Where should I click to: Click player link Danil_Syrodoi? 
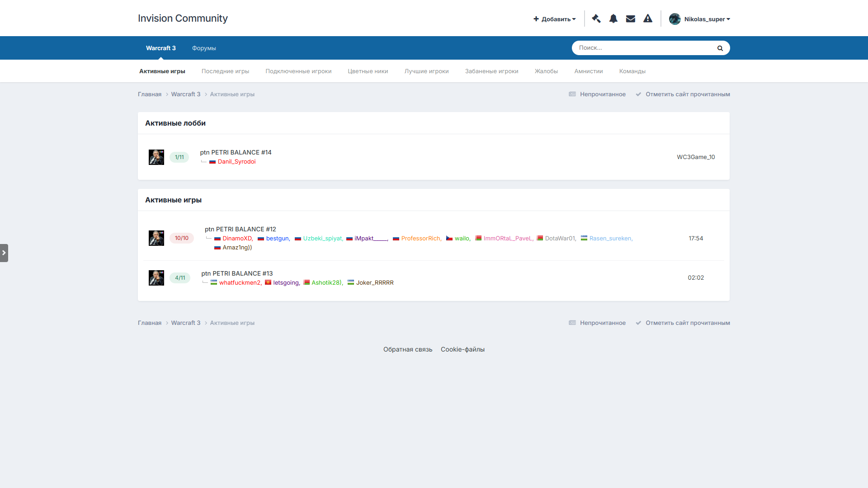click(236, 162)
